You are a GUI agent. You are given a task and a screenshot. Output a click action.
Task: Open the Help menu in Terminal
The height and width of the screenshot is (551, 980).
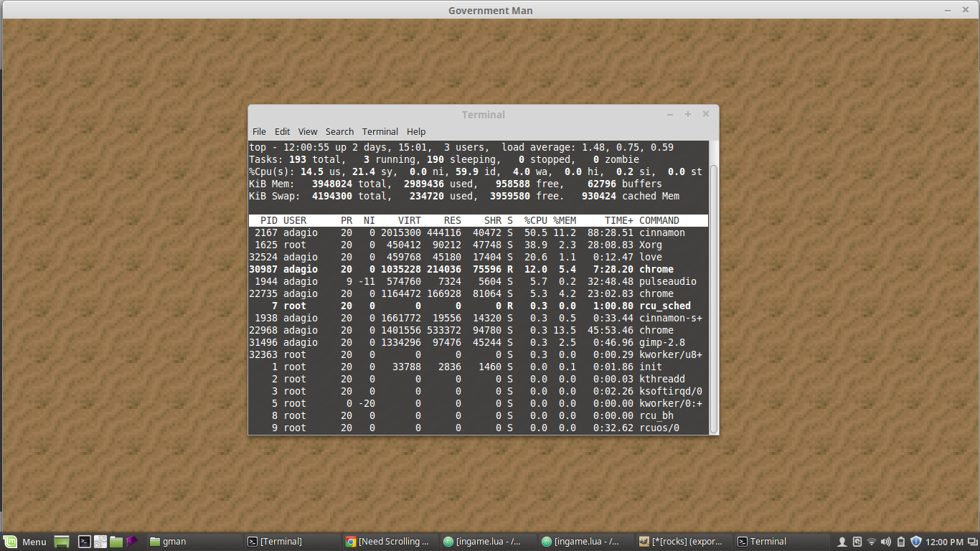click(x=416, y=131)
